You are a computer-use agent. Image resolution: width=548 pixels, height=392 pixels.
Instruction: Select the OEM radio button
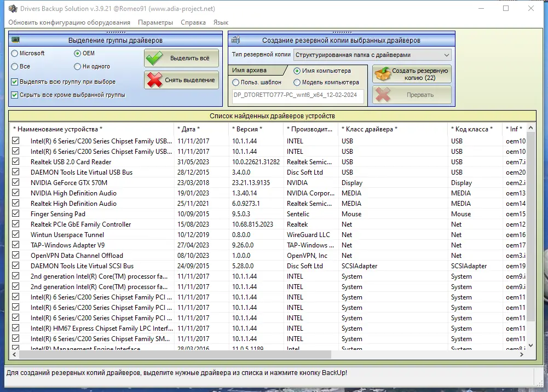[x=77, y=54]
